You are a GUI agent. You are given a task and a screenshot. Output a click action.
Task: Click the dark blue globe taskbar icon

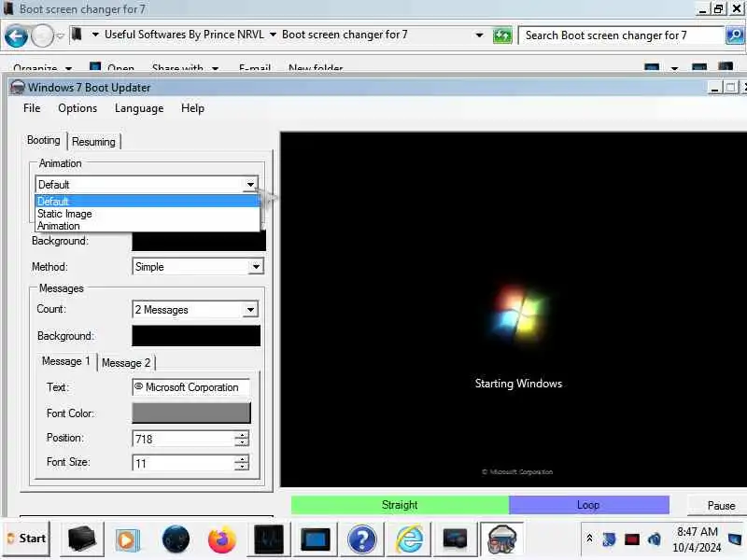tap(176, 539)
